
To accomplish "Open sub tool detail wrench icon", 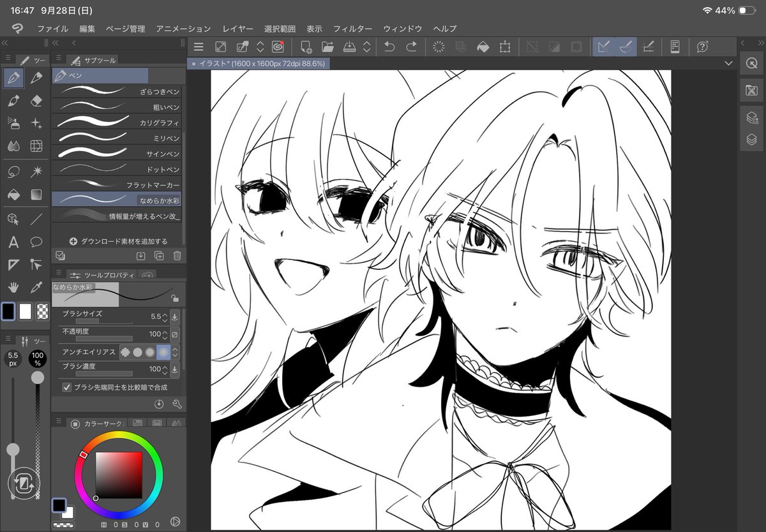I will click(177, 404).
